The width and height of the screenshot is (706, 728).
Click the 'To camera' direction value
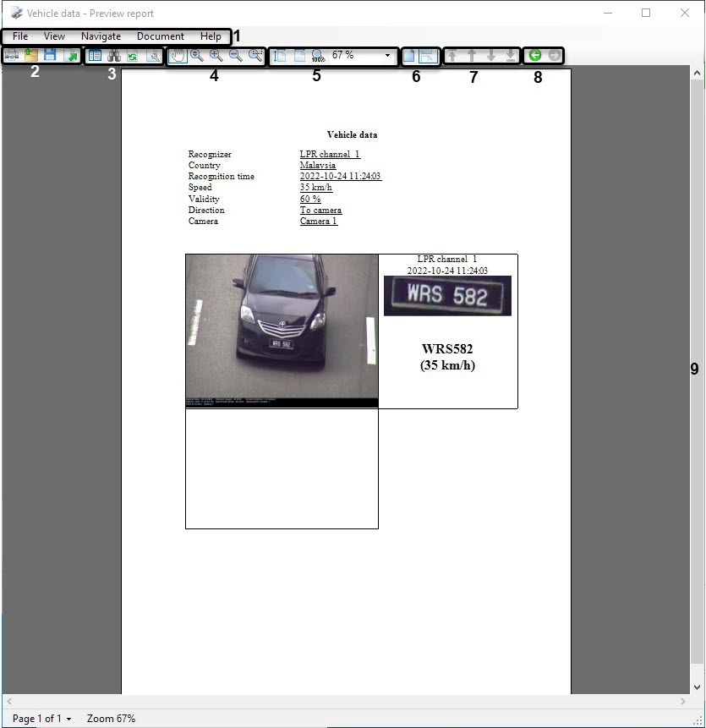pos(320,210)
